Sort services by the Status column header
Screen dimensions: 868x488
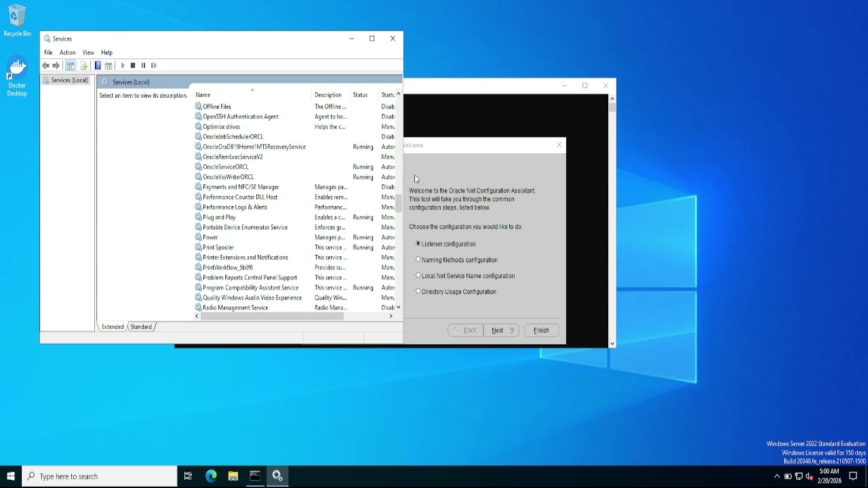coord(364,95)
